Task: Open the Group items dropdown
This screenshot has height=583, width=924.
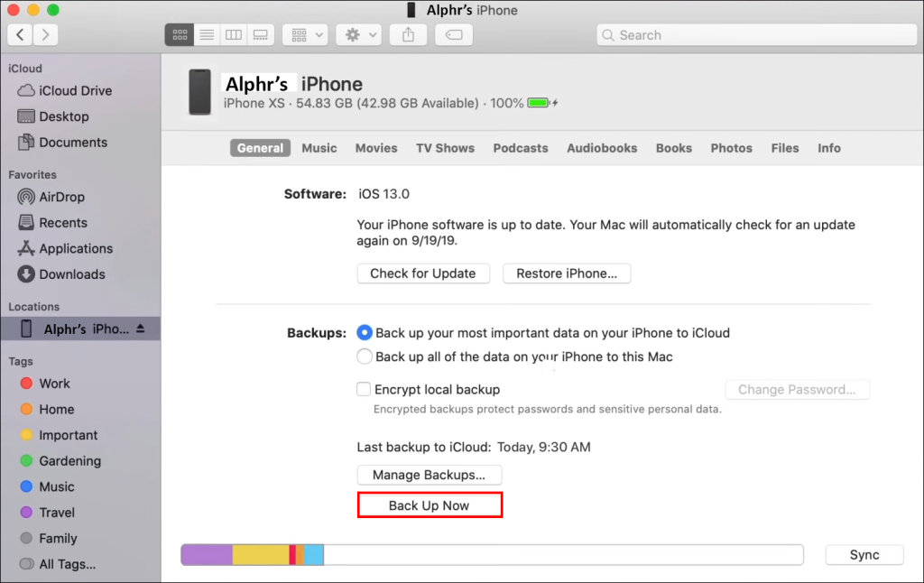Action: click(x=305, y=34)
